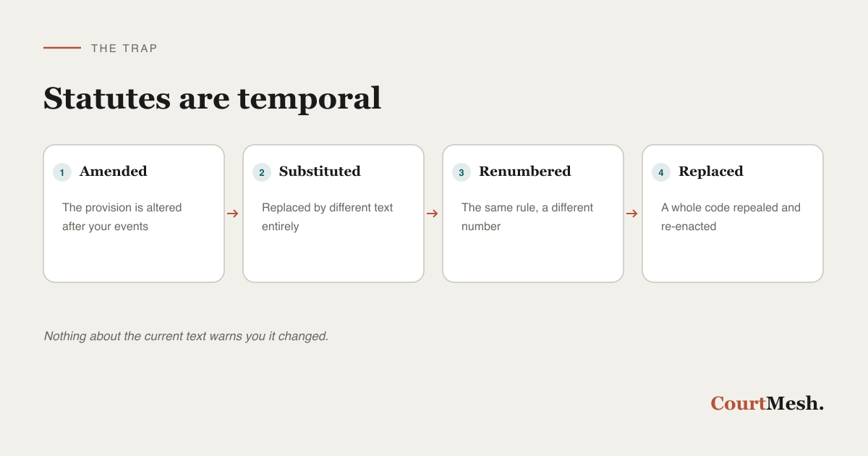Click the arrow between Amended and Substituted
This screenshot has height=456, width=868.
233,214
